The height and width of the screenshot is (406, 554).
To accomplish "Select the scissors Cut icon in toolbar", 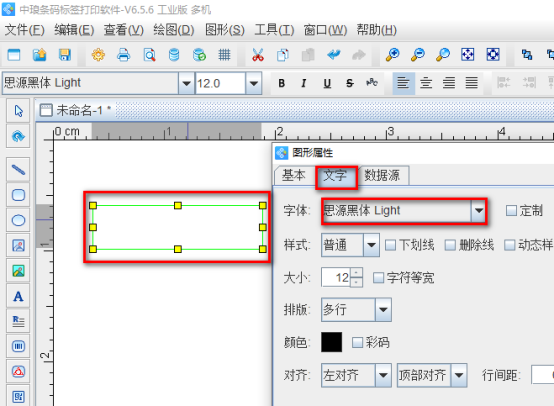I will (258, 55).
